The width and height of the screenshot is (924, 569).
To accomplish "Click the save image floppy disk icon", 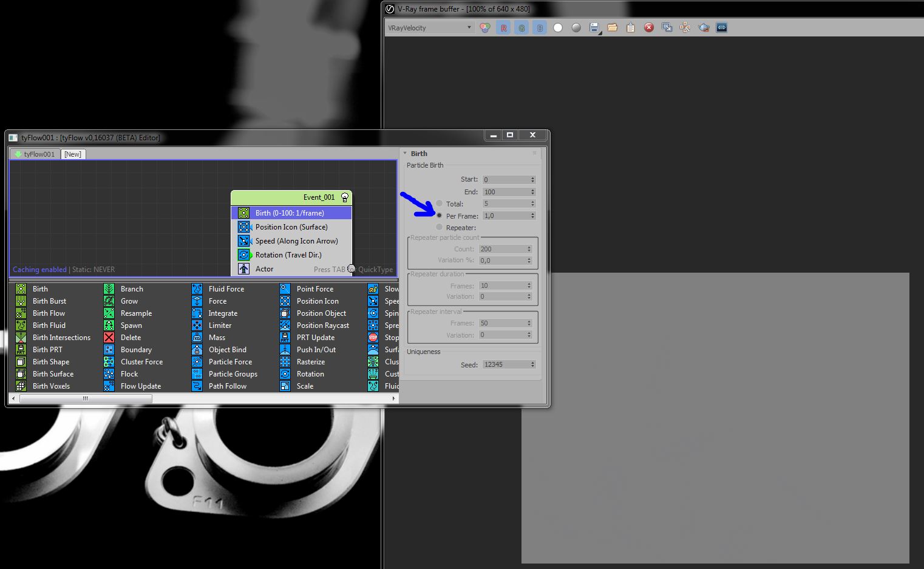I will point(594,27).
